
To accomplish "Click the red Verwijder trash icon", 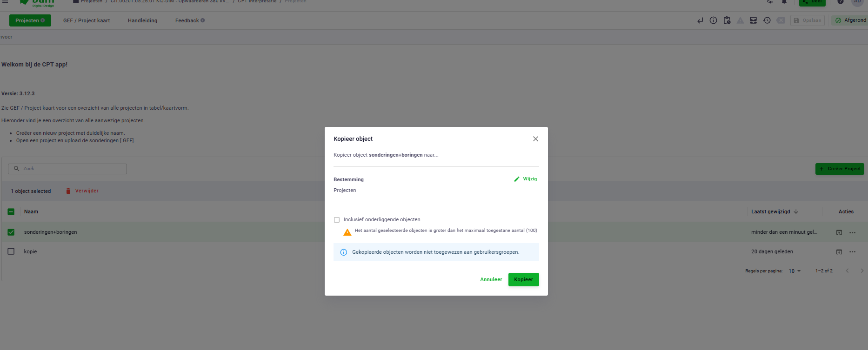I will tap(68, 191).
